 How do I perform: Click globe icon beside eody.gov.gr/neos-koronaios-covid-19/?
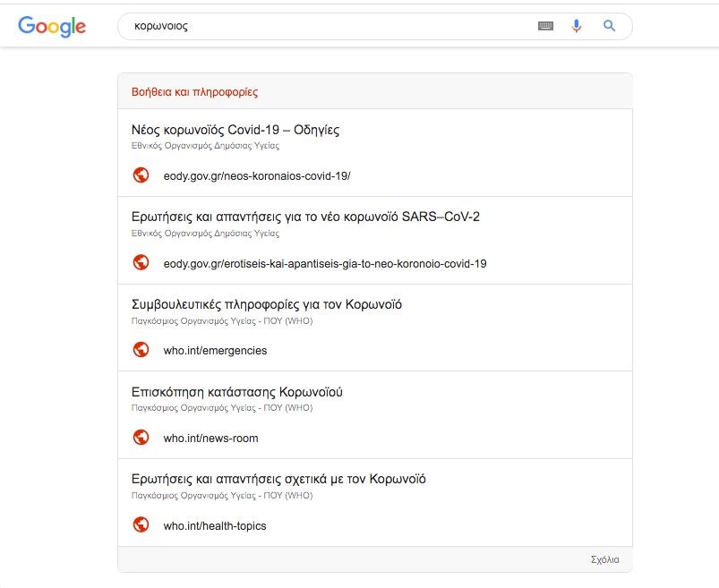[141, 175]
